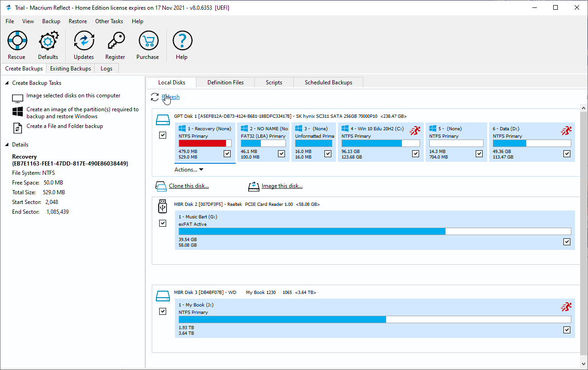Switch to the Existing Backups tab
The width and height of the screenshot is (588, 370).
pos(71,69)
